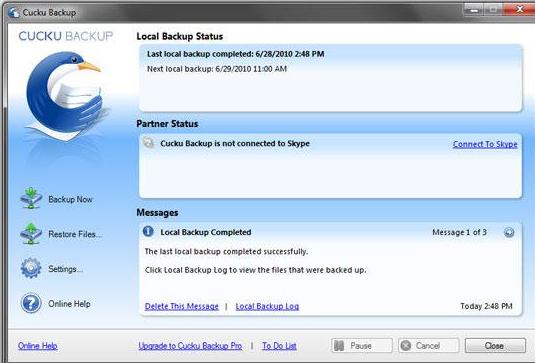Click 'Last local backup completed' line

(x=235, y=54)
